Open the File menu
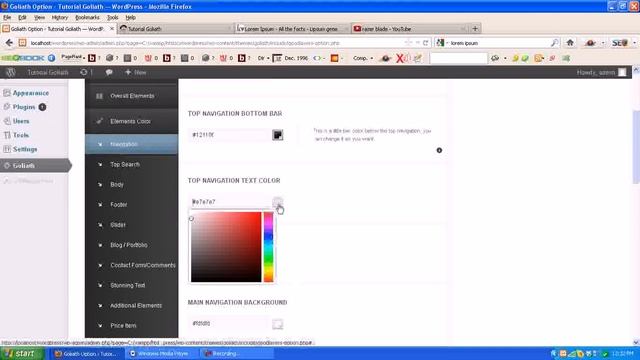This screenshot has height=360, width=640. point(7,18)
